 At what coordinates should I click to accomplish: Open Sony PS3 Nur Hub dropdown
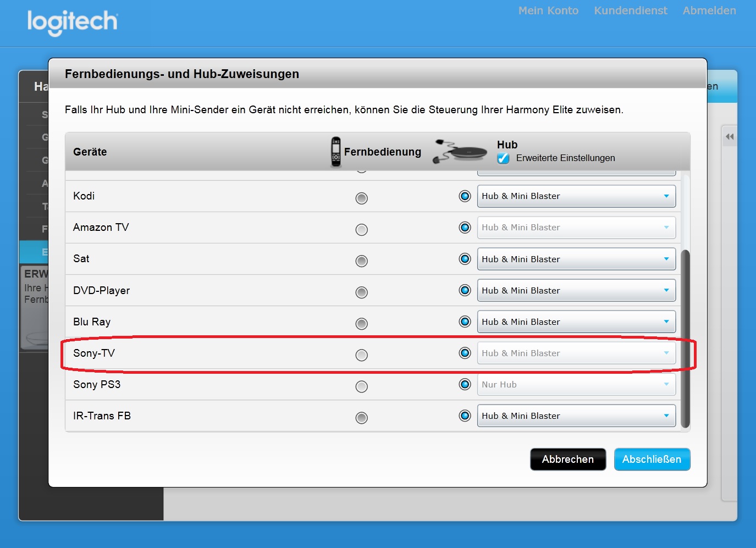576,385
